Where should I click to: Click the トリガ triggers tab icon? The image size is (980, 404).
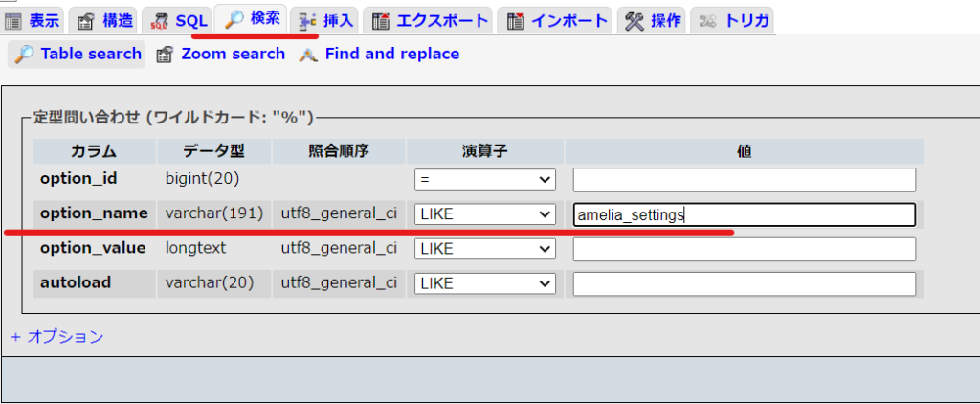[x=707, y=22]
